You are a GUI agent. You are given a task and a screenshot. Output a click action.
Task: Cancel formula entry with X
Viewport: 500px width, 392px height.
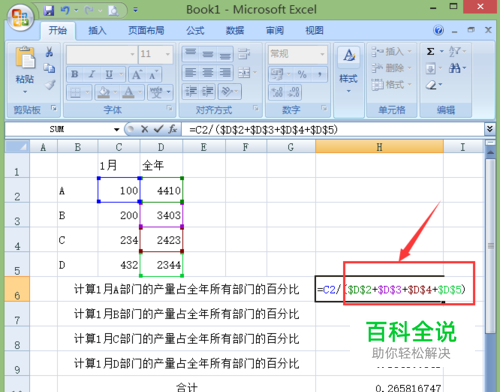[x=144, y=129]
